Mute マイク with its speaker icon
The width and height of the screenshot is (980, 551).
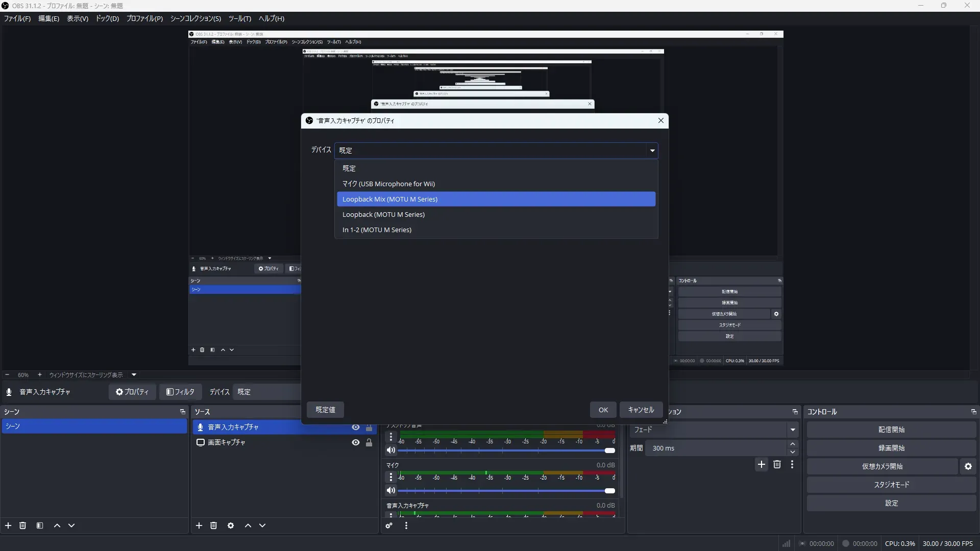[x=391, y=491]
